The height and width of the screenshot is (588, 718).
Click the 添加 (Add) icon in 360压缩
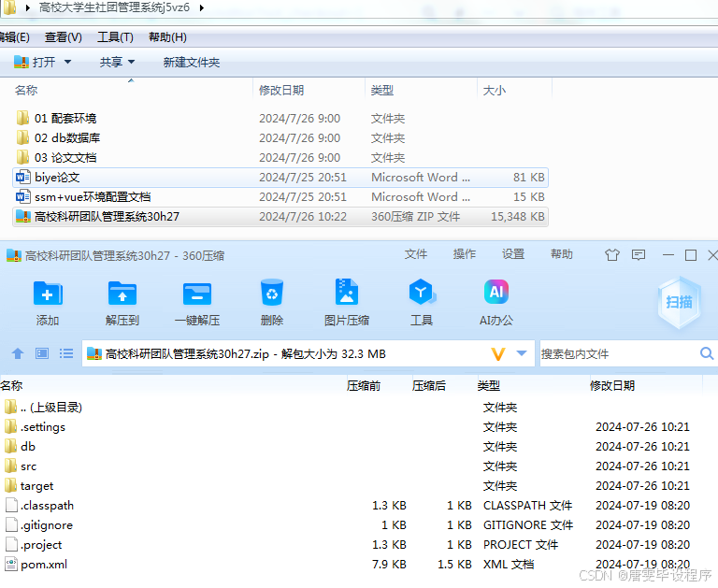tap(48, 294)
